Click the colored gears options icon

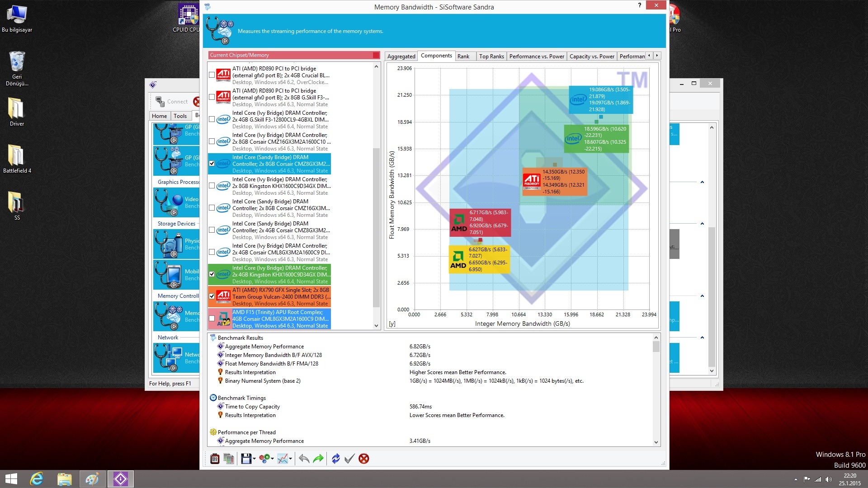coord(264,459)
